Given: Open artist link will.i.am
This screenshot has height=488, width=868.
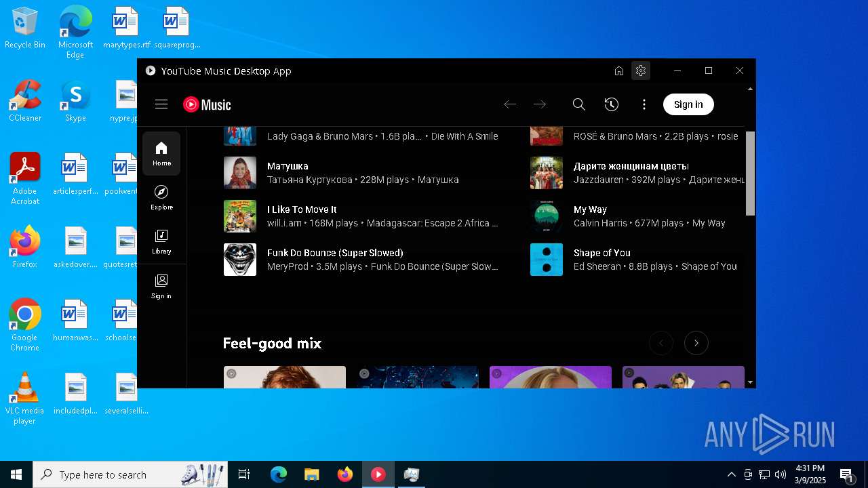Looking at the screenshot, I should pyautogui.click(x=283, y=223).
